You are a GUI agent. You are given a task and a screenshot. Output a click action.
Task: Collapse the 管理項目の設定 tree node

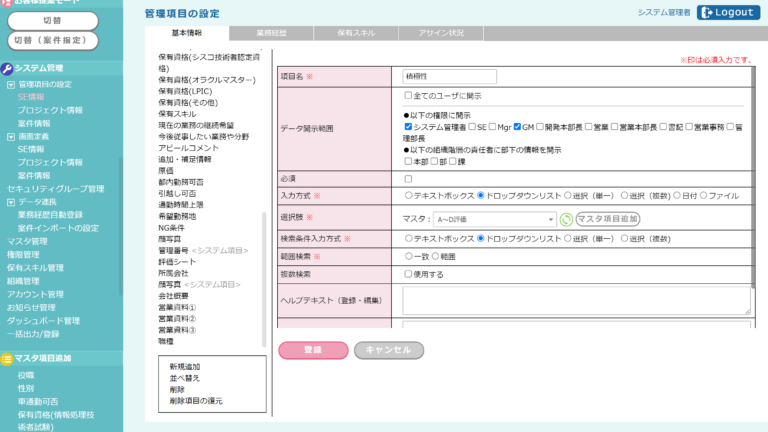pyautogui.click(x=11, y=84)
